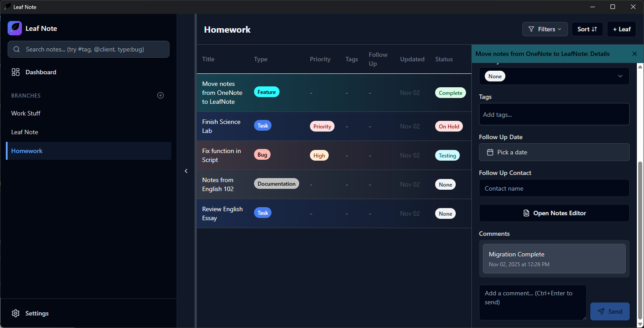Click the Leaf Note logo icon
Screen dimensions: 644x328
point(15,28)
